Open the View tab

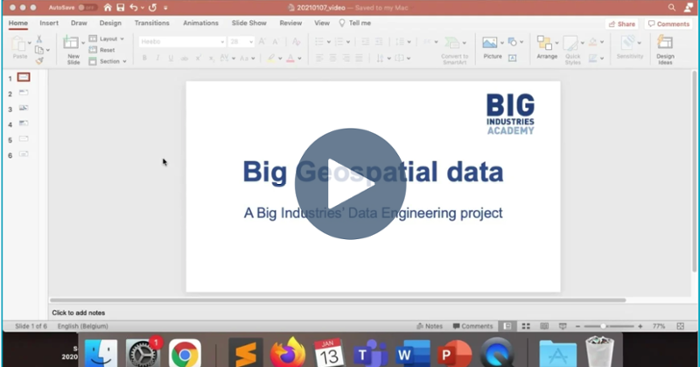[x=321, y=23]
